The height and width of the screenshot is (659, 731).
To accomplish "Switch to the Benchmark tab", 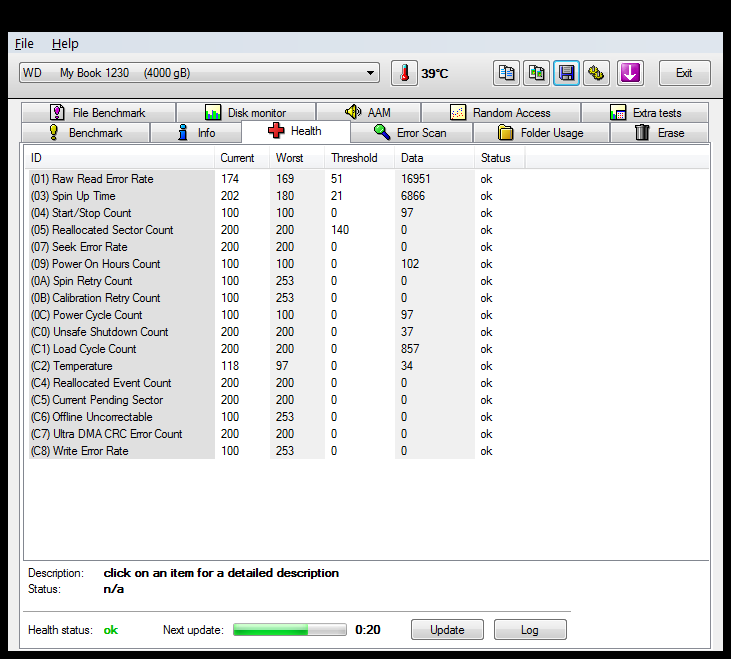I will (x=86, y=133).
